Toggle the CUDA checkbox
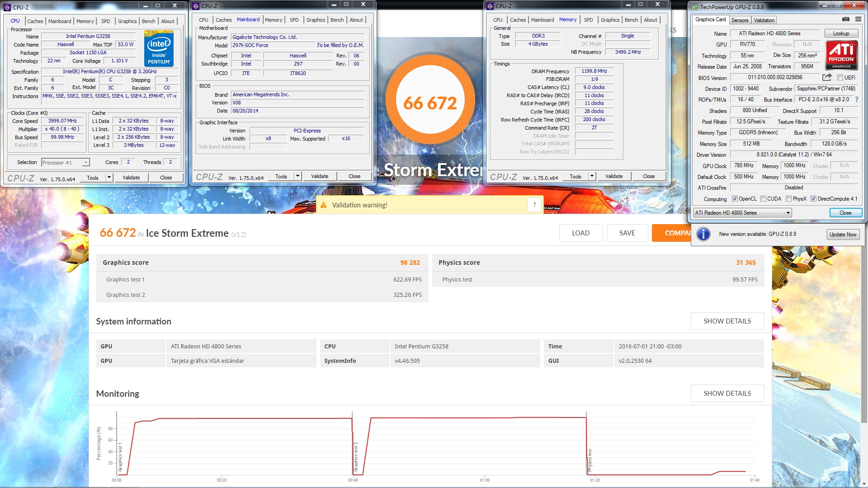Viewport: 868px width, 488px height. click(763, 199)
